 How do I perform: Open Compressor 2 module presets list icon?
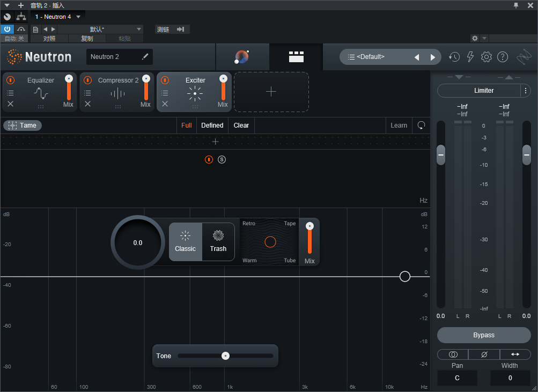point(87,93)
